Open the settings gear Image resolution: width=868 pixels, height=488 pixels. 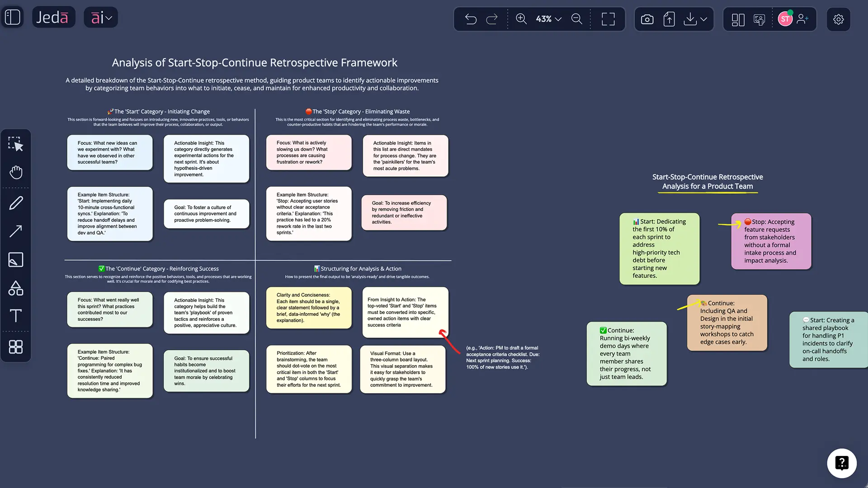(x=838, y=19)
